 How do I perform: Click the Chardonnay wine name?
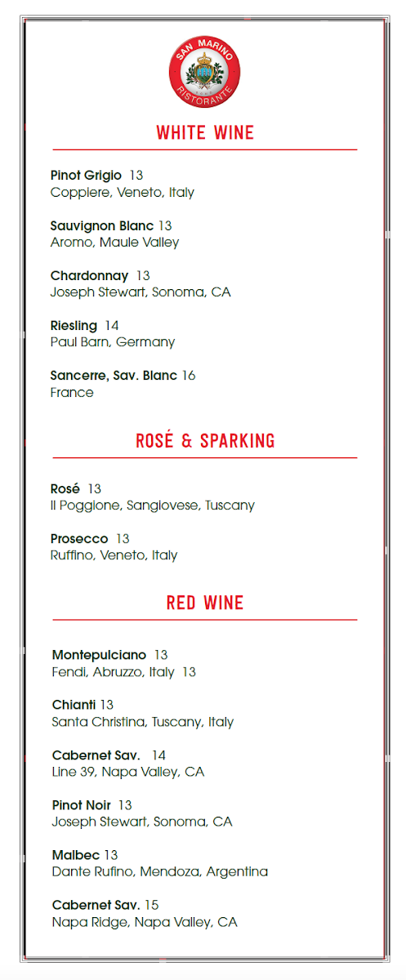coord(90,276)
